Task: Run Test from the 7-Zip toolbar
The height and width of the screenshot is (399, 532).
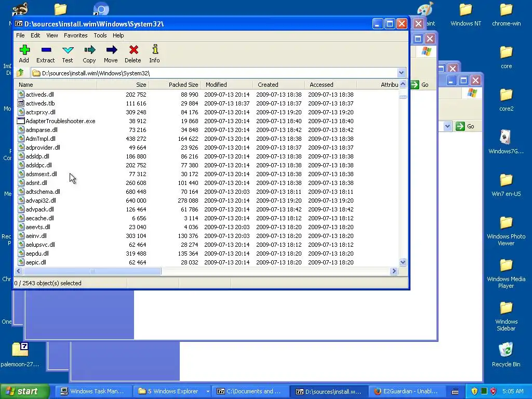Action: [68, 50]
